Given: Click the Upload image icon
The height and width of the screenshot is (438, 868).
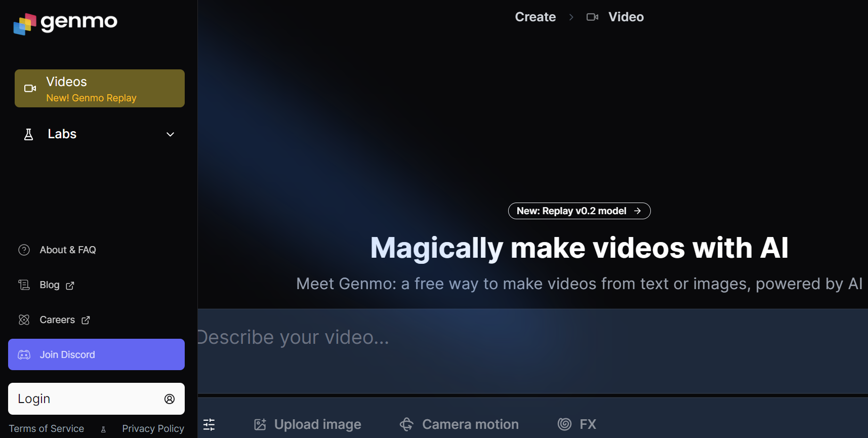Looking at the screenshot, I should click(x=260, y=424).
